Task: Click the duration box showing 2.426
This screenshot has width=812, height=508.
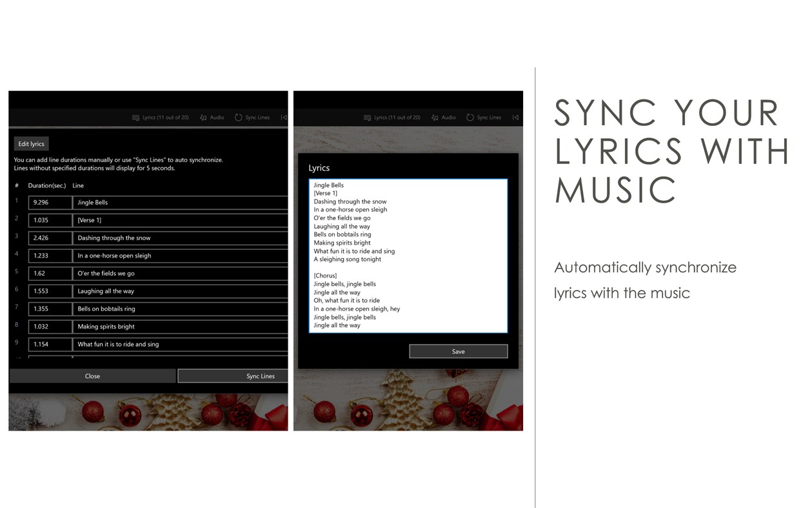Action: 50,238
